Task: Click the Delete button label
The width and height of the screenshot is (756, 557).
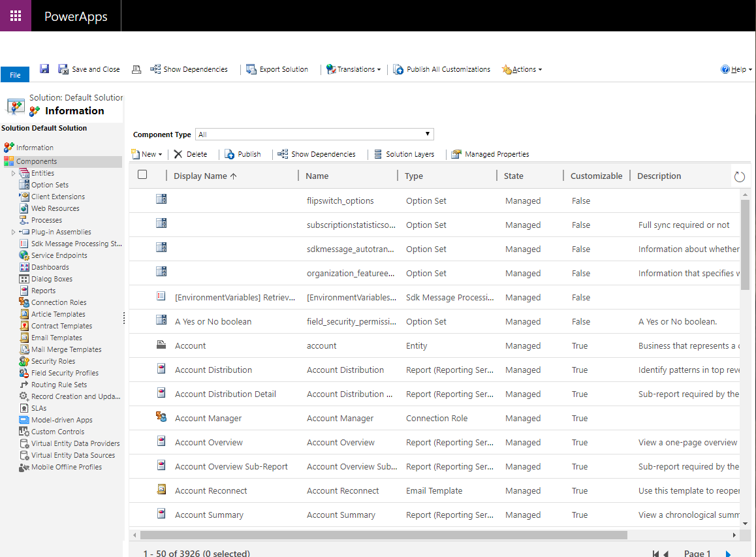Action: point(197,154)
